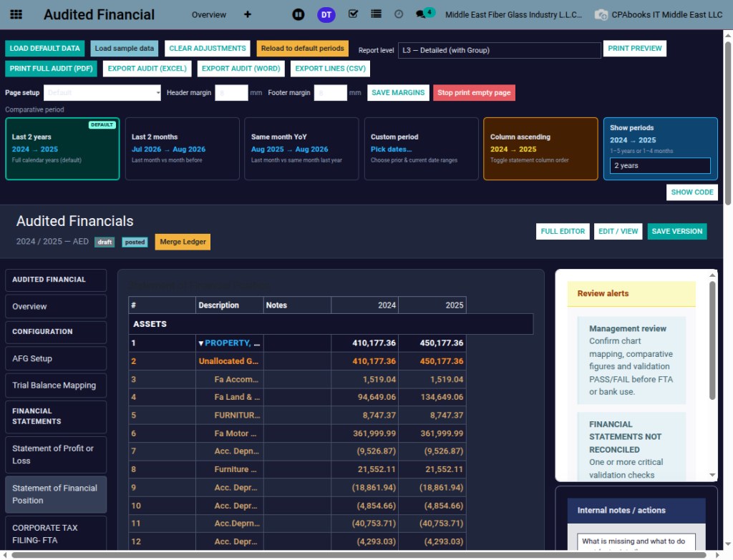Click the PRINT PREVIEW button

coord(634,48)
